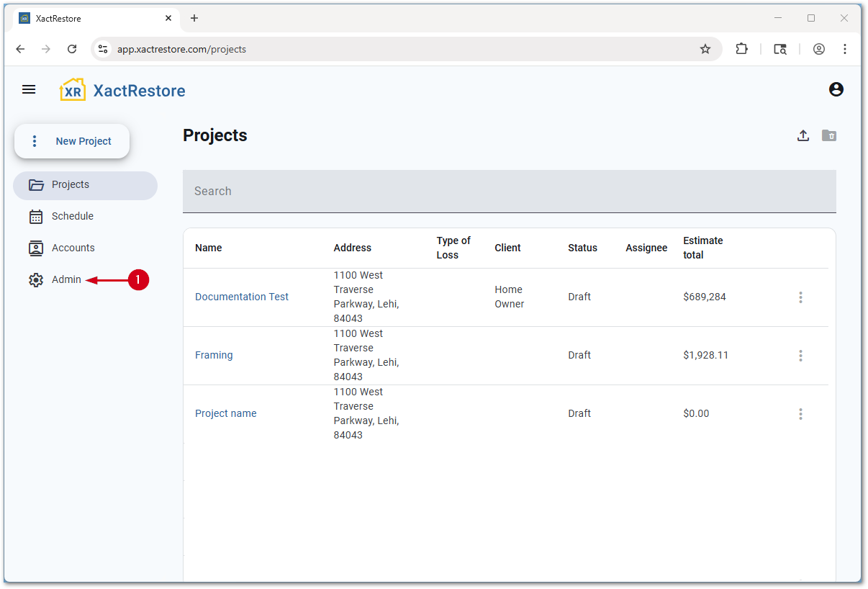
Task: Open the hamburger navigation menu
Action: (x=29, y=89)
